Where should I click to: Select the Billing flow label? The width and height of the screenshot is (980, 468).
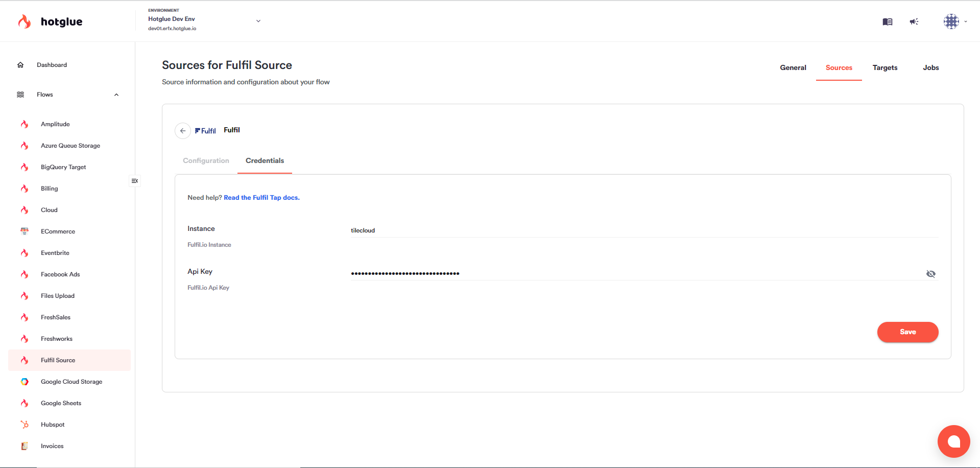click(50, 189)
